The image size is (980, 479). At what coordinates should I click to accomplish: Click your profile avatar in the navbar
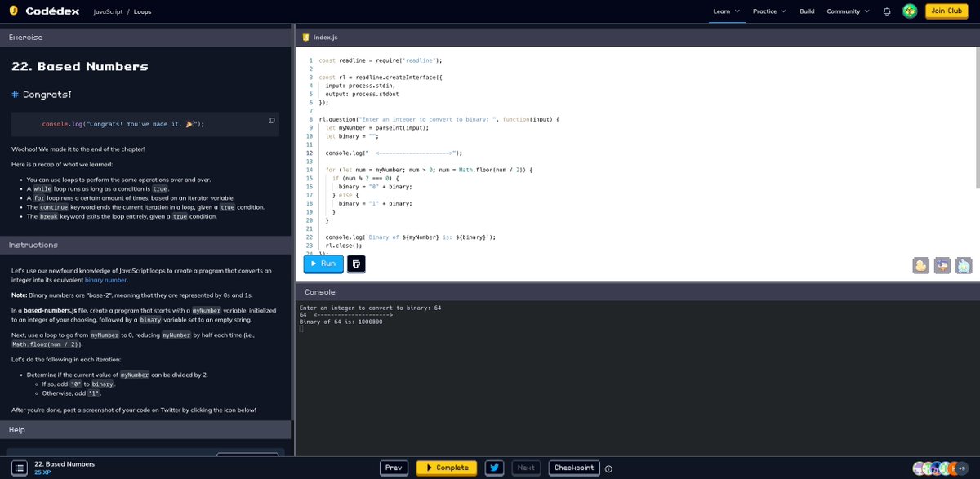[909, 11]
